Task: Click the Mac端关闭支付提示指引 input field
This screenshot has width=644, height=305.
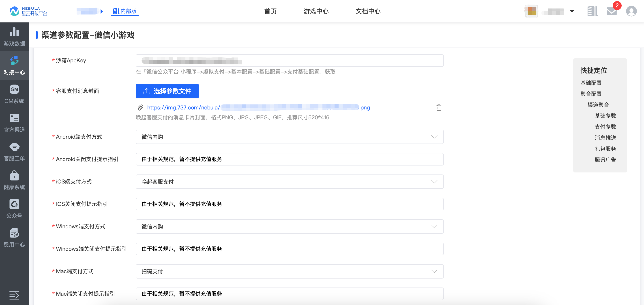Action: click(290, 294)
